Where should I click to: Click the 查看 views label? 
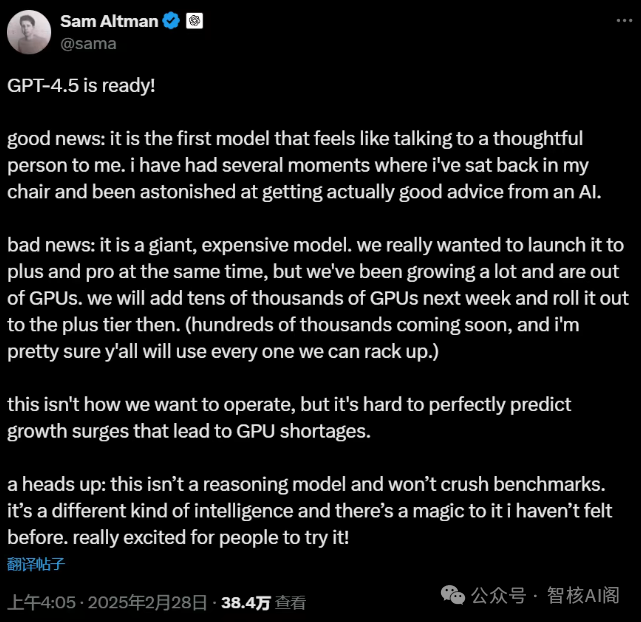[291, 603]
